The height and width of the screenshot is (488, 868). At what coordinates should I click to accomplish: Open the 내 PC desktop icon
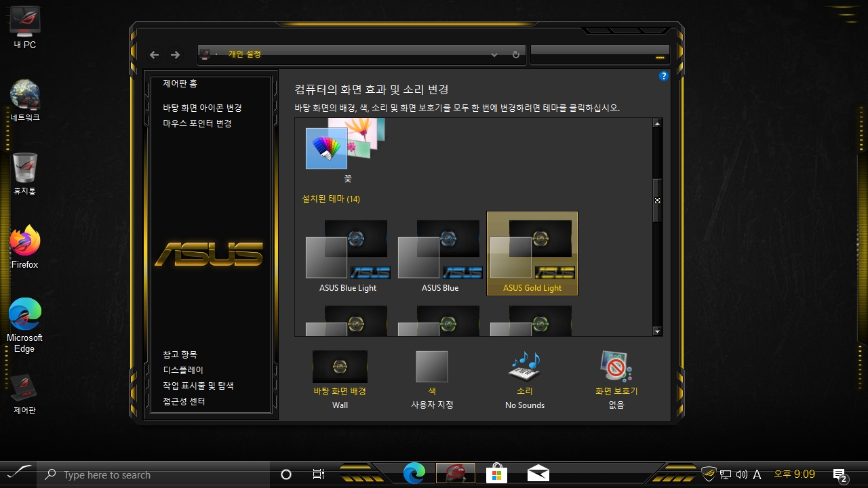coord(25,28)
